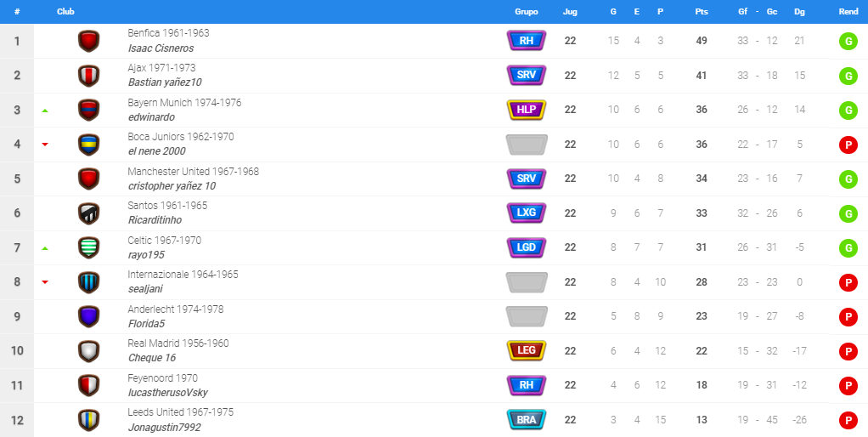Click the Benfica 1961-1963 club shield icon
868x437 pixels.
(x=88, y=41)
